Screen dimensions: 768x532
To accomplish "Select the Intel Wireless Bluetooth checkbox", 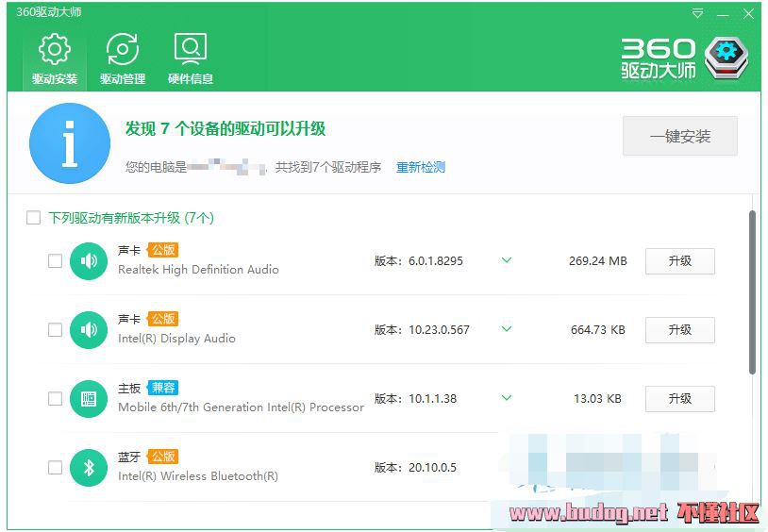I will click(x=55, y=468).
